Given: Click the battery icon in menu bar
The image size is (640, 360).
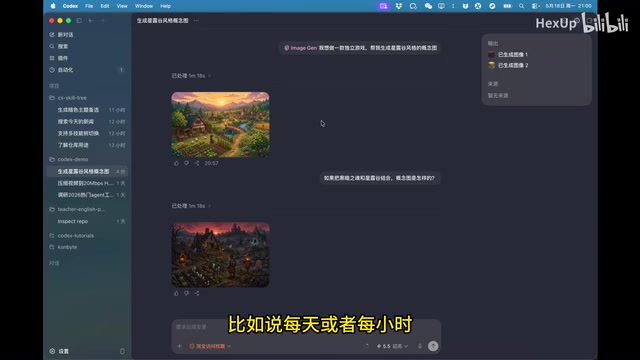Looking at the screenshot, I should [507, 6].
